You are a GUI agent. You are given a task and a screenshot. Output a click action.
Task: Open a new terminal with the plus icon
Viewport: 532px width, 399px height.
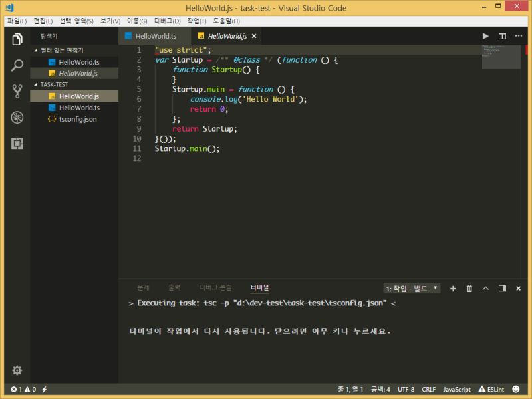click(452, 288)
